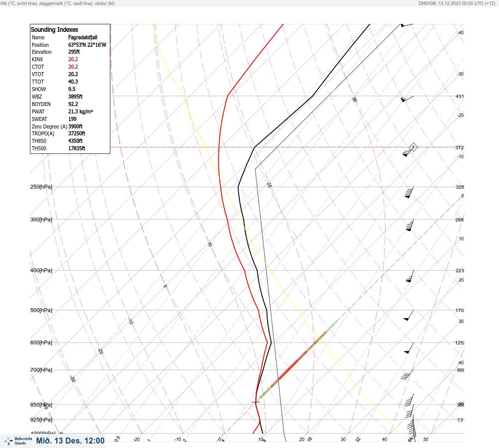Viewport: 499px width, 448px height.
Task: Click the SWEAT value 199
Action: point(72,119)
